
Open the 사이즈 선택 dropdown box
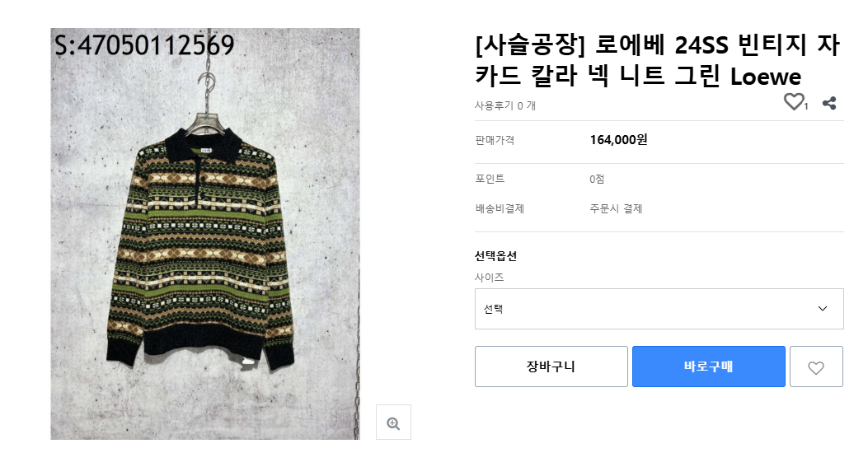pyautogui.click(x=659, y=309)
